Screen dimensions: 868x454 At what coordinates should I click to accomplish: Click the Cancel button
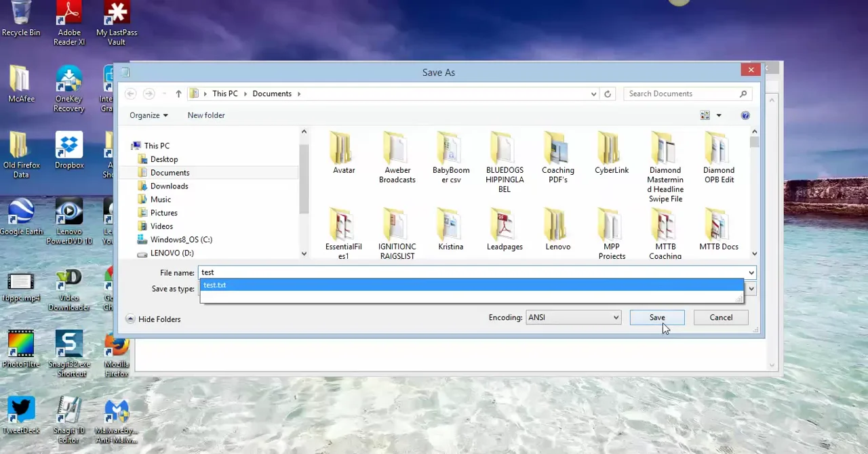[x=721, y=317]
